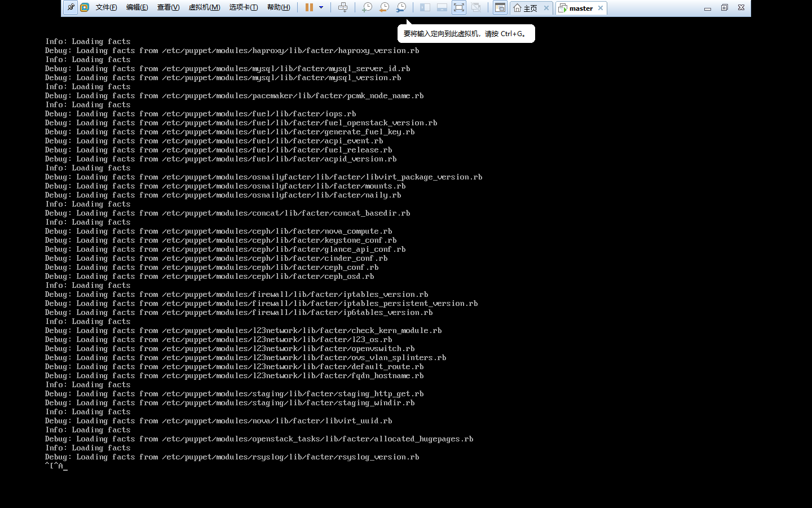Image resolution: width=812 pixels, height=508 pixels.
Task: Enter full screen mode icon
Action: (459, 7)
